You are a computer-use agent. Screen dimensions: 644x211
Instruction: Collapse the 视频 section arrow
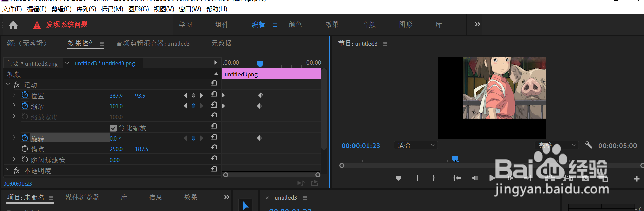pyautogui.click(x=216, y=74)
